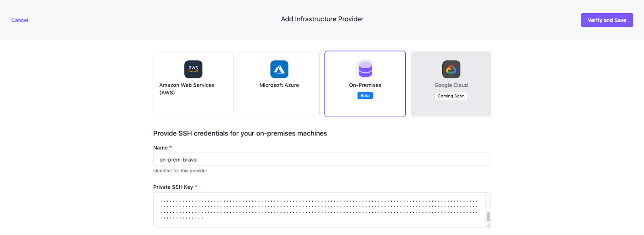This screenshot has width=644, height=235.
Task: Click the SSH key text area scrollbar
Action: (x=488, y=217)
